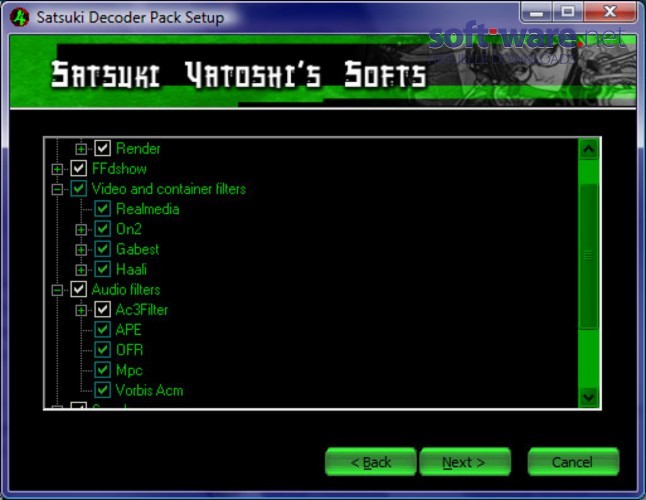Minimize the setup window

click(x=536, y=12)
